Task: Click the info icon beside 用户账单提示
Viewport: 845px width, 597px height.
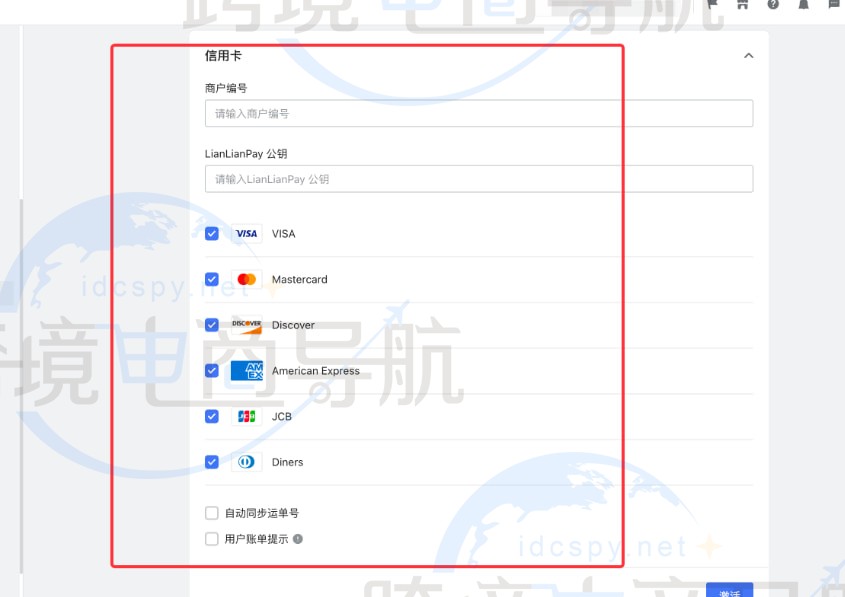Action: point(297,540)
